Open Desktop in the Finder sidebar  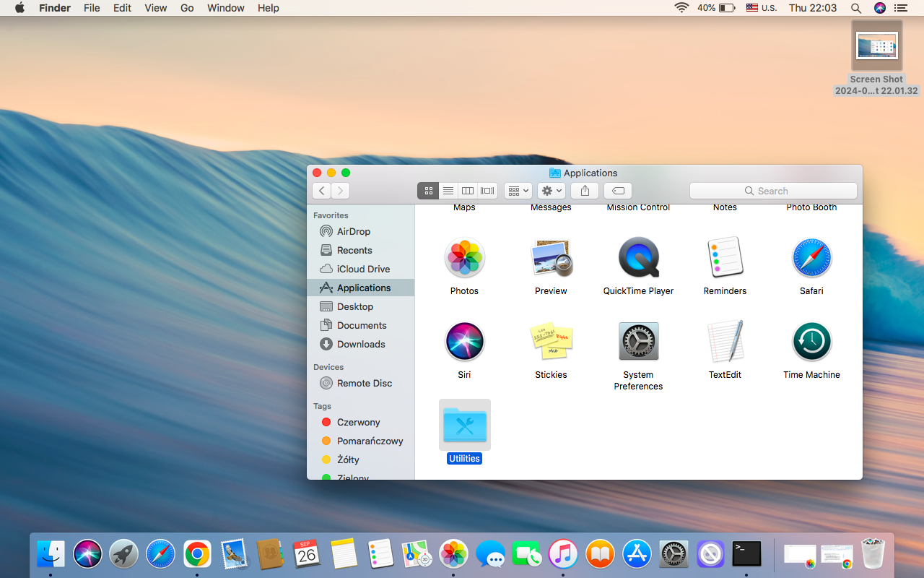[x=361, y=306]
